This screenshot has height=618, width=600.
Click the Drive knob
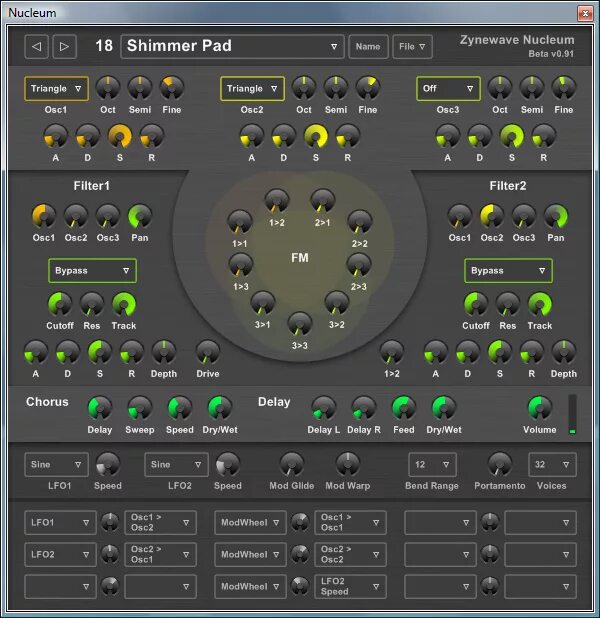(x=208, y=352)
